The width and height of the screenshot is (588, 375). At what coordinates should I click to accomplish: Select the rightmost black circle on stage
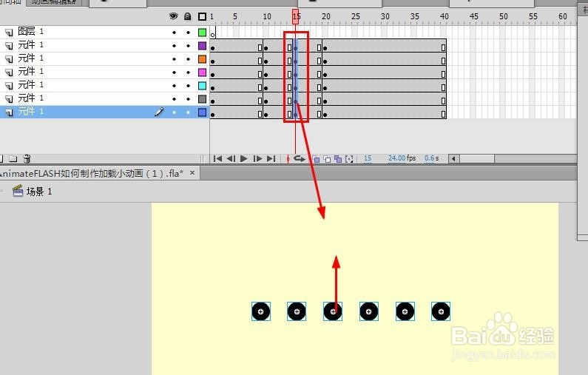coord(441,311)
